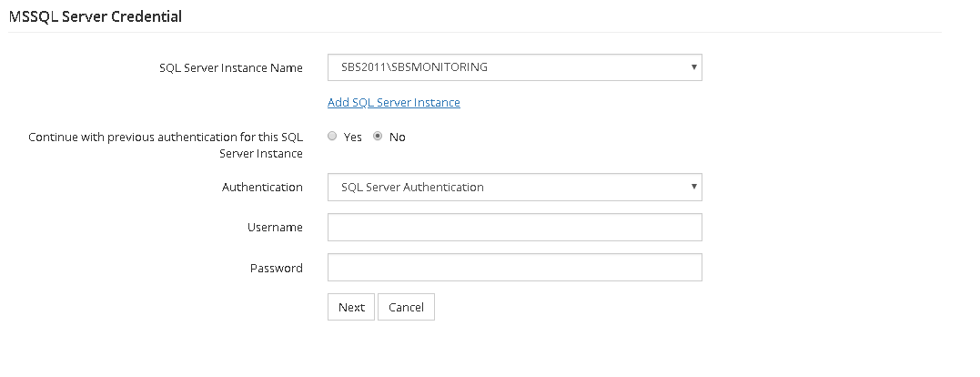Viewport: 980px width, 377px height.
Task: Click the 'Yes' label text
Action: coord(352,137)
